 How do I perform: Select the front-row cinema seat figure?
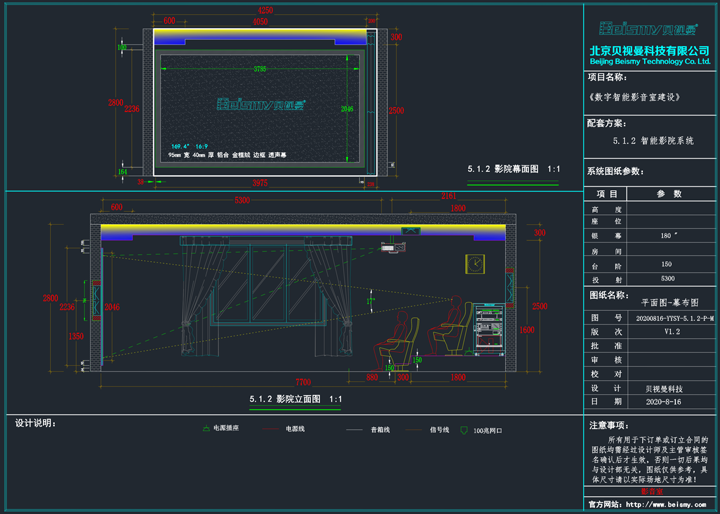pos(397,341)
